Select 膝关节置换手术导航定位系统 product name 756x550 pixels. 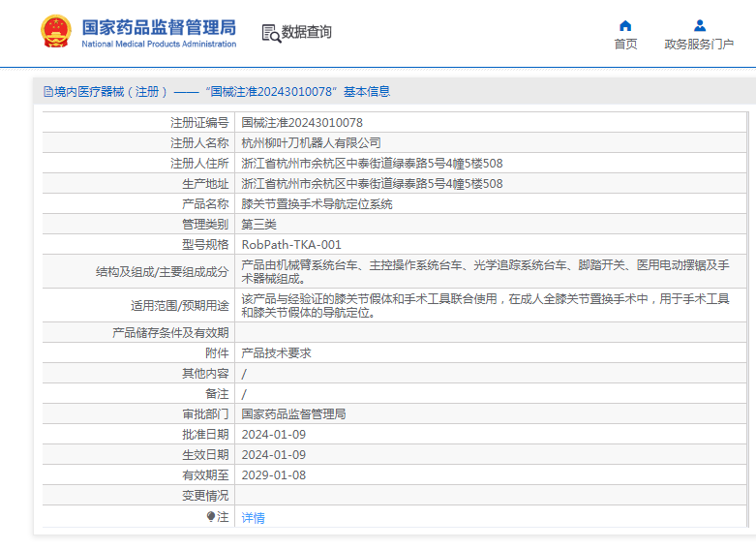(318, 204)
